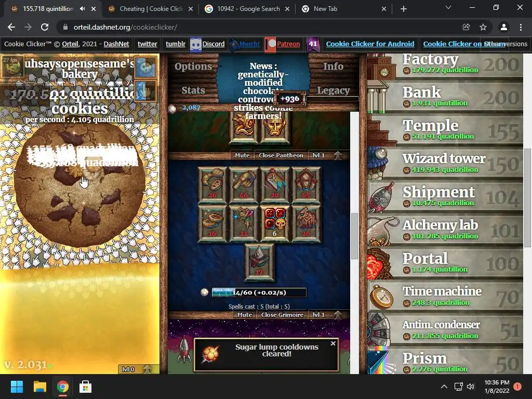Viewport: 532px width, 399px height.
Task: Open the Stats menu
Action: (x=193, y=90)
